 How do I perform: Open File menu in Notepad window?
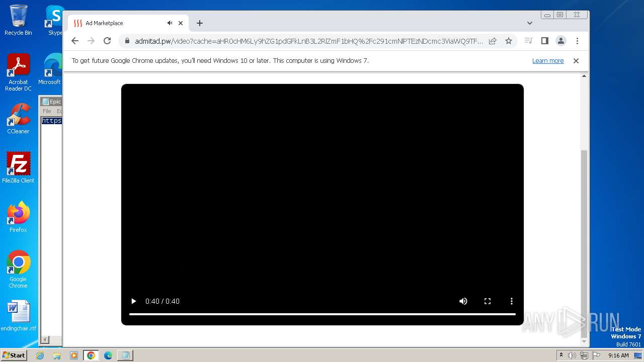[x=47, y=111]
